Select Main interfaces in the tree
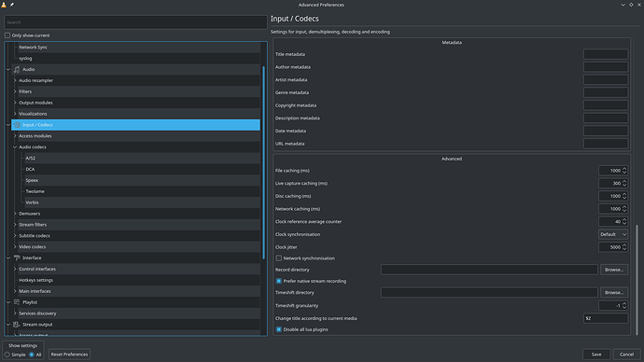Screen dimensions: 644x362 point(35,291)
